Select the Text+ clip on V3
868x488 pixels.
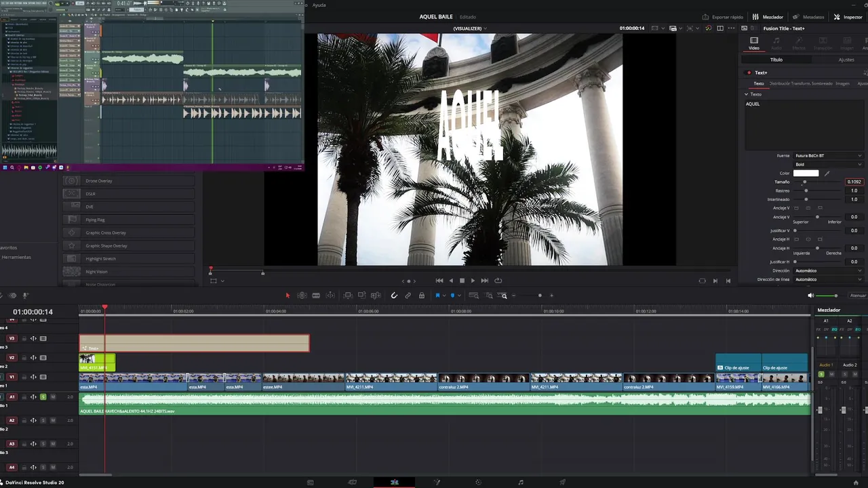(194, 343)
